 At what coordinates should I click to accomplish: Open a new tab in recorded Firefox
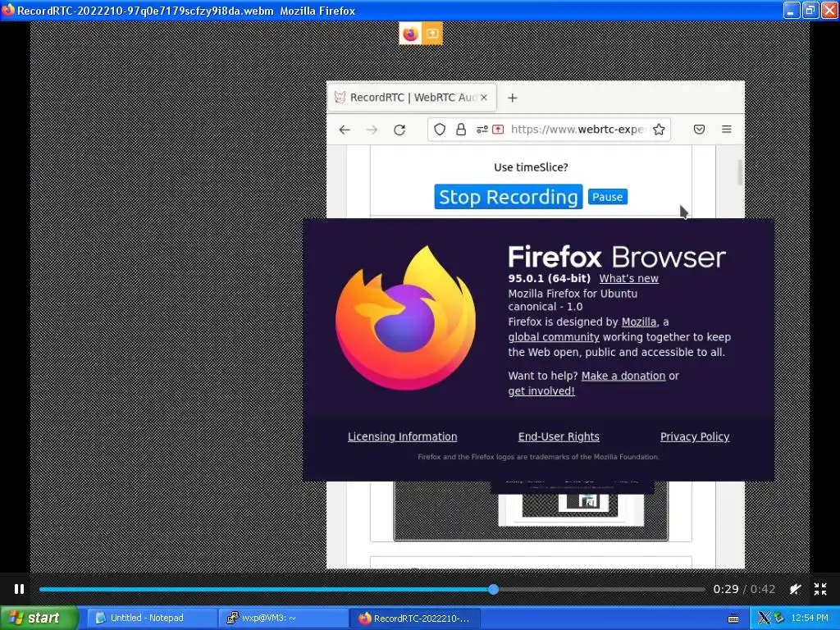pos(513,98)
